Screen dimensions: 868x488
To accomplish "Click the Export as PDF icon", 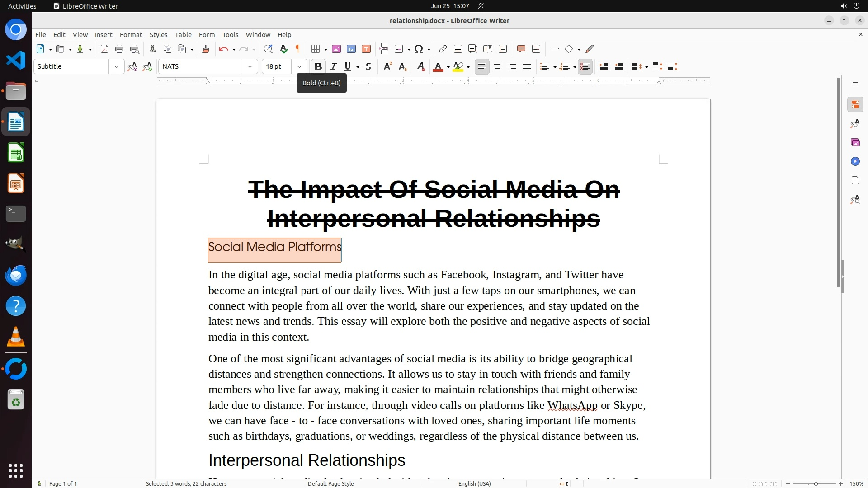I will (104, 49).
